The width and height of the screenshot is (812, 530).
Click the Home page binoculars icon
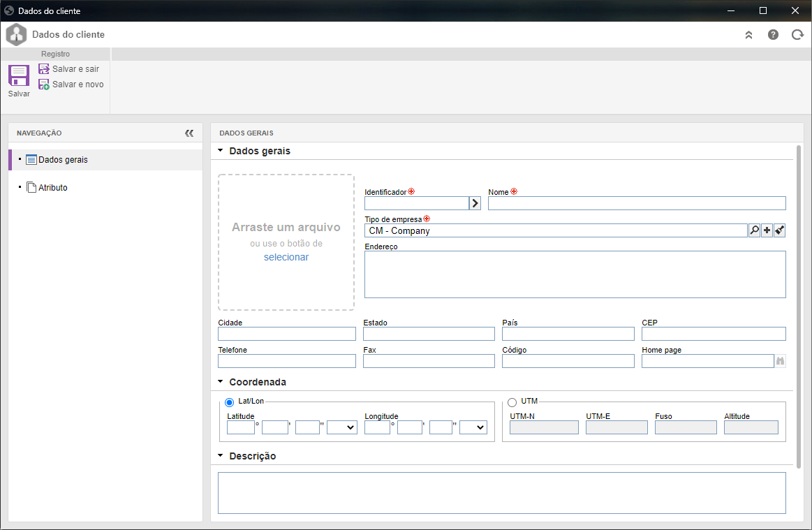(x=781, y=361)
